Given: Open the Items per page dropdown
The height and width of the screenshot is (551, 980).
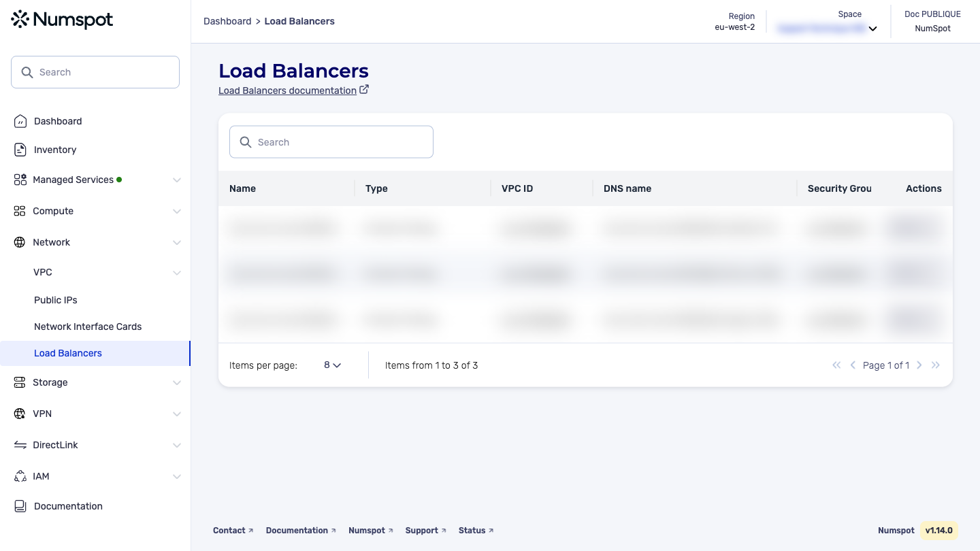Looking at the screenshot, I should (332, 365).
